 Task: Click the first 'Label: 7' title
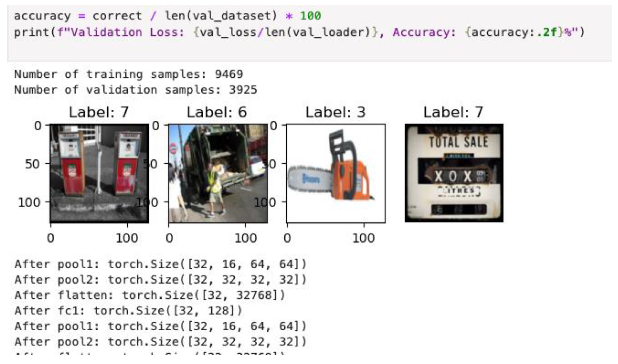click(99, 112)
